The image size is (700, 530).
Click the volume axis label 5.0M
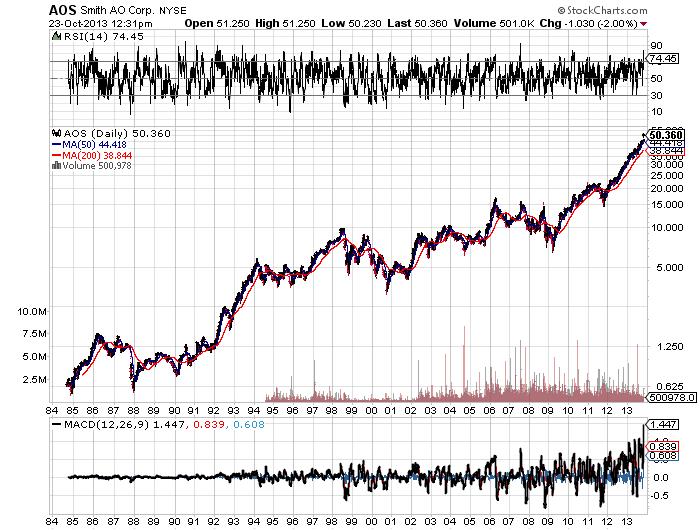coord(35,356)
